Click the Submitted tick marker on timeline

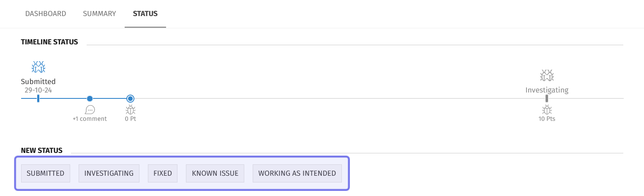pos(38,98)
